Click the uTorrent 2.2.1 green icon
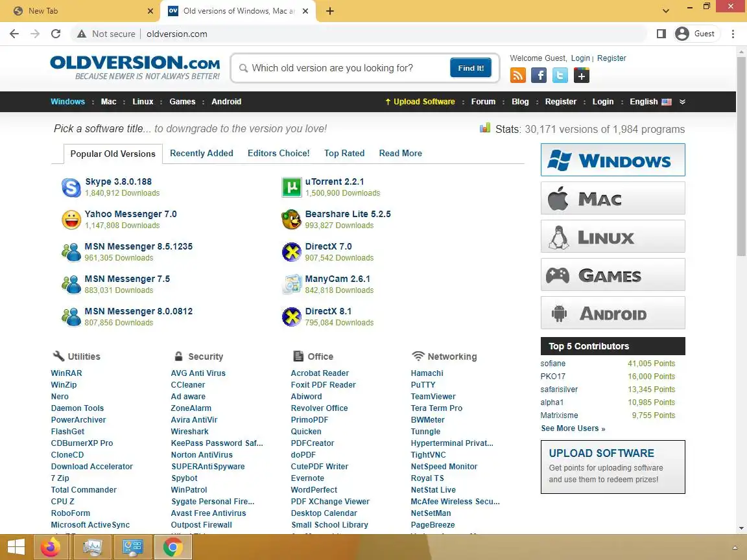 click(292, 187)
